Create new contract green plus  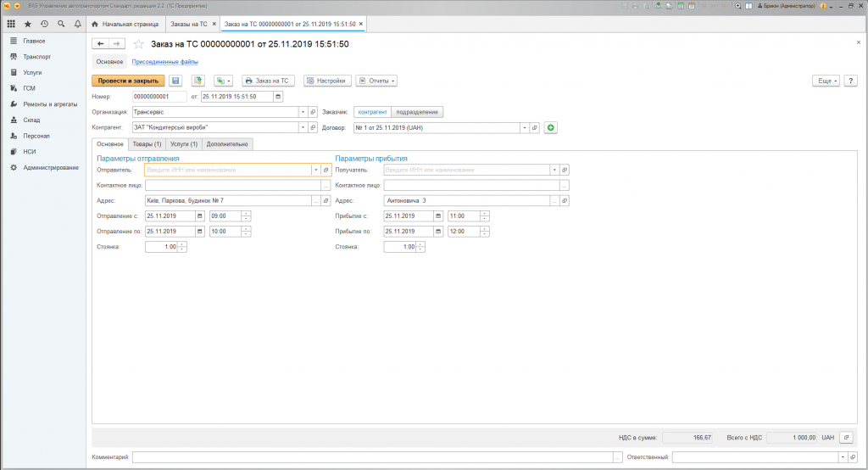[550, 127]
